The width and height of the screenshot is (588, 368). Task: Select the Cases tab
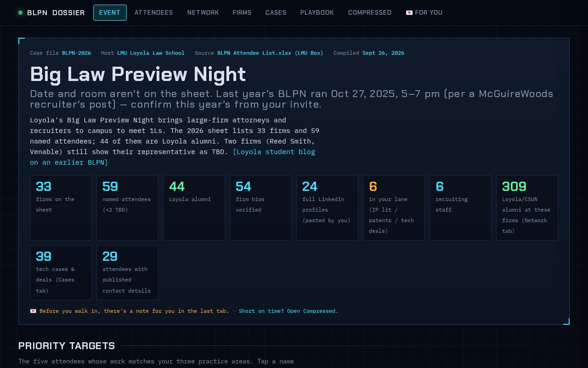click(276, 13)
